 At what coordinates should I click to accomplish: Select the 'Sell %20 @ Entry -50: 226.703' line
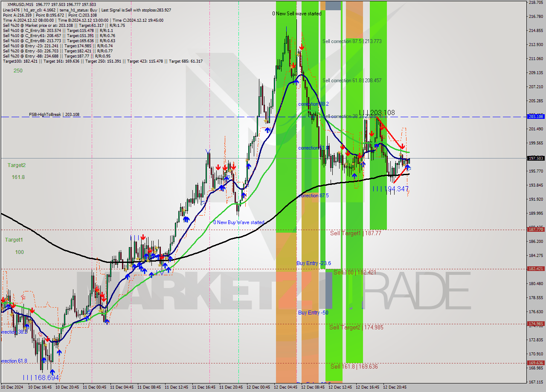coord(58,51)
